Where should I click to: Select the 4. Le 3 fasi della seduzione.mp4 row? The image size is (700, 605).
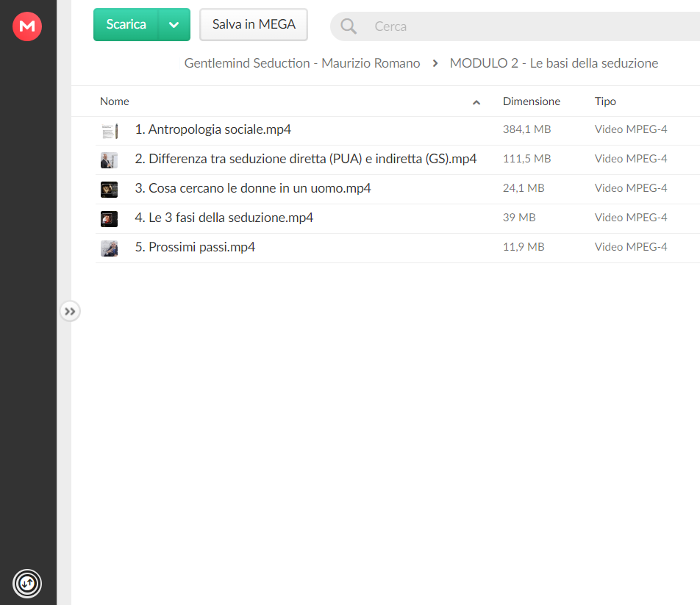click(x=397, y=218)
